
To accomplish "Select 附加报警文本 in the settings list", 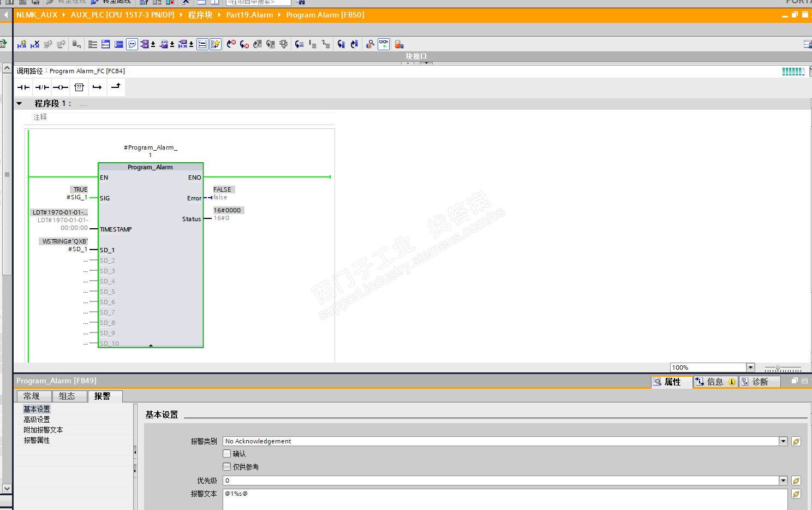I will (x=43, y=430).
